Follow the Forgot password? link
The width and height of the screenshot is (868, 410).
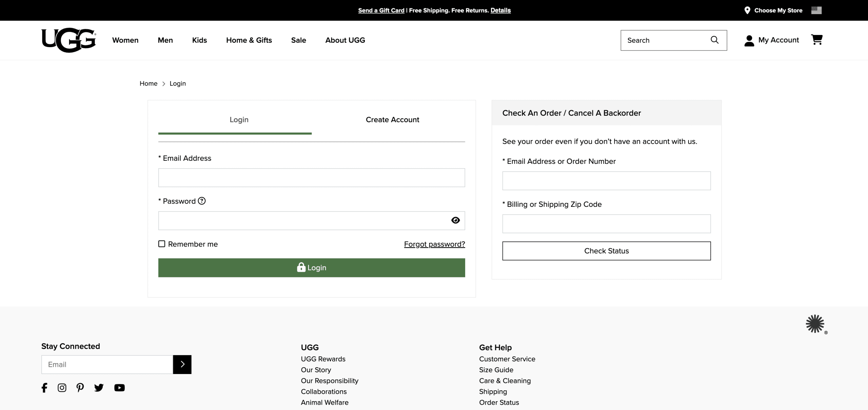pyautogui.click(x=435, y=244)
